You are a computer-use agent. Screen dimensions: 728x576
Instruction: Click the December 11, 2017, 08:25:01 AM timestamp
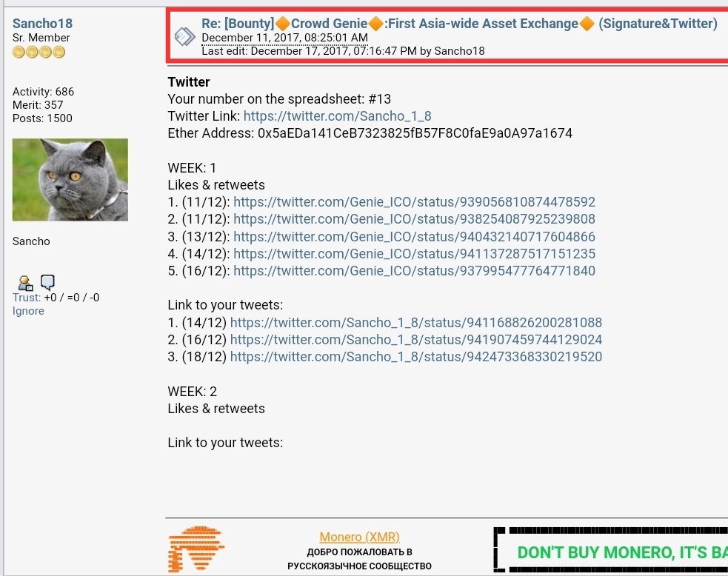coord(284,38)
